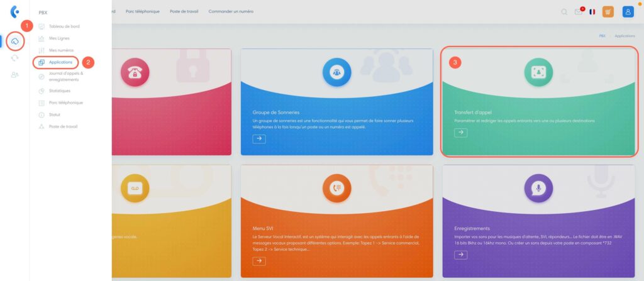The height and width of the screenshot is (281, 644).
Task: Click the PBX cloud icon in left rail
Action: [x=15, y=41]
